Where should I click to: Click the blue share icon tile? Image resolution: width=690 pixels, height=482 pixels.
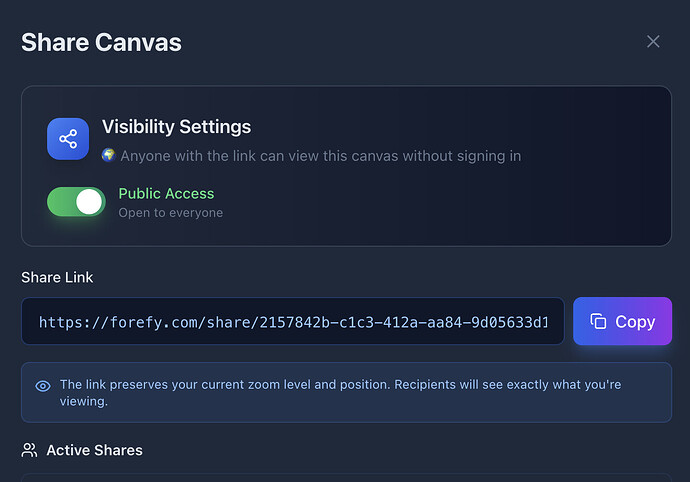(x=68, y=139)
